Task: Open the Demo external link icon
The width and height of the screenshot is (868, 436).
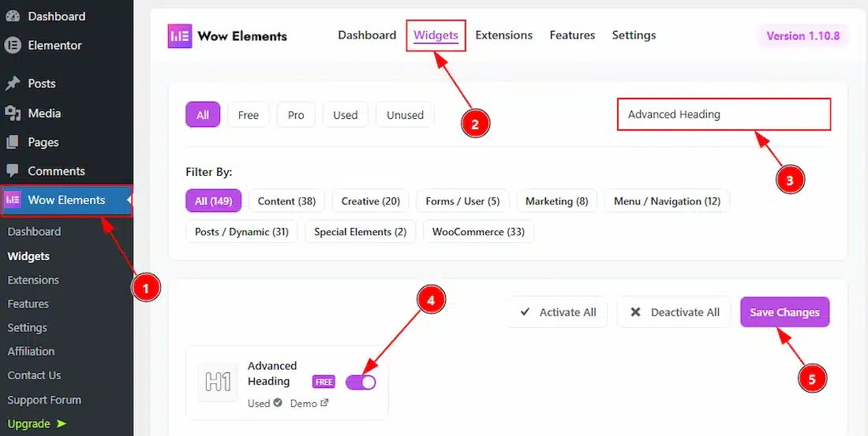Action: tap(324, 403)
